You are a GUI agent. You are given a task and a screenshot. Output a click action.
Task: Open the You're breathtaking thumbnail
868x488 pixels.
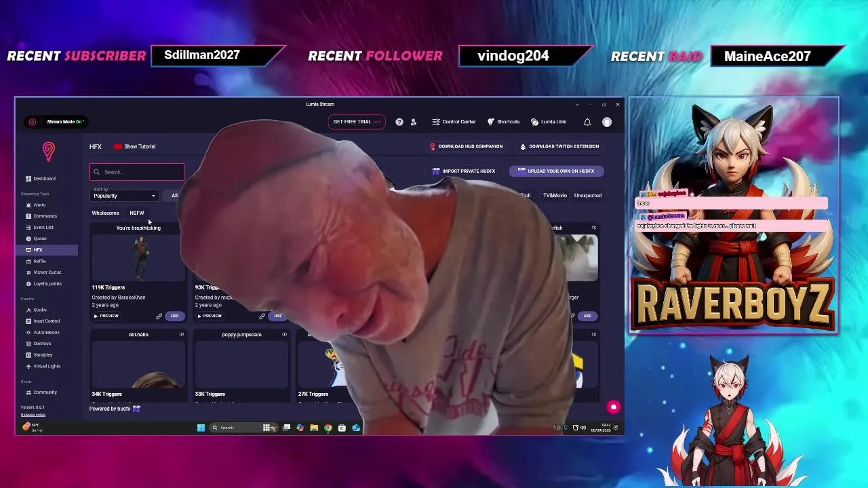pos(138,258)
